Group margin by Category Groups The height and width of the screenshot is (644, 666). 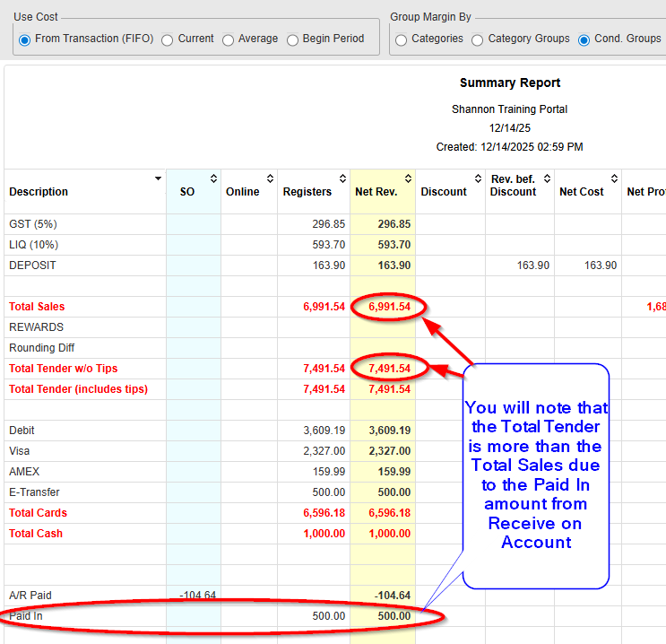coord(478,40)
